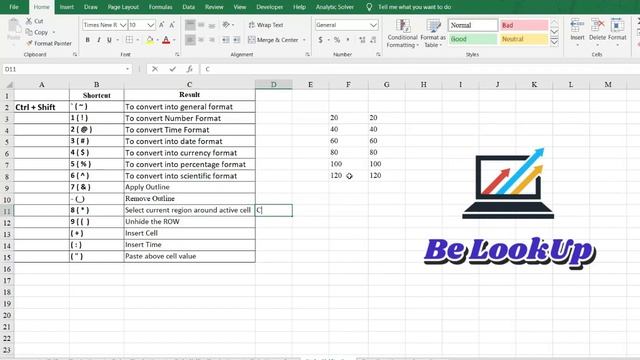Toggle Italic formatting
This screenshot has width=640, height=360.
pyautogui.click(x=98, y=40)
